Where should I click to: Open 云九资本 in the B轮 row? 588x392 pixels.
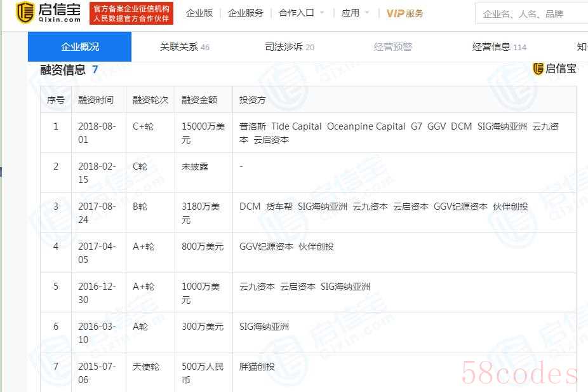pos(370,206)
